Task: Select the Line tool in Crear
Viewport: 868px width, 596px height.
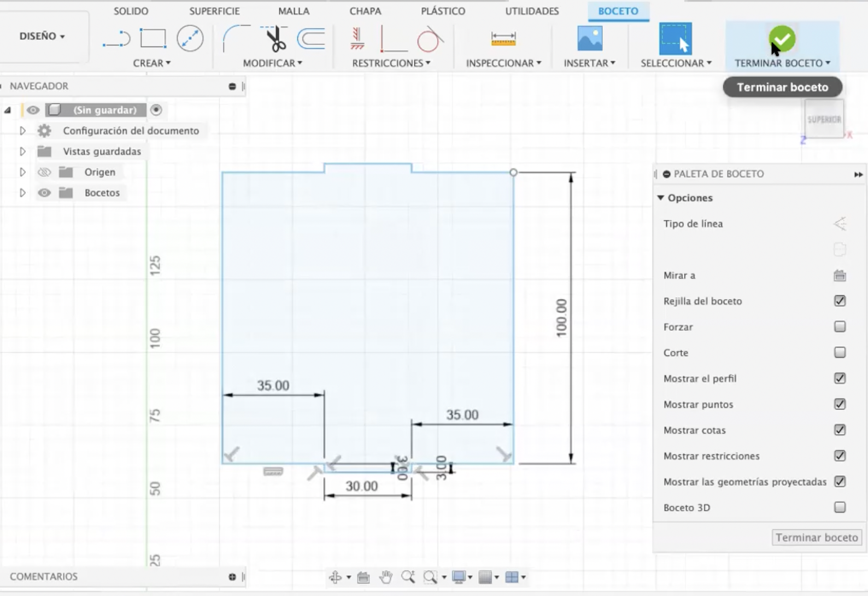Action: 116,39
